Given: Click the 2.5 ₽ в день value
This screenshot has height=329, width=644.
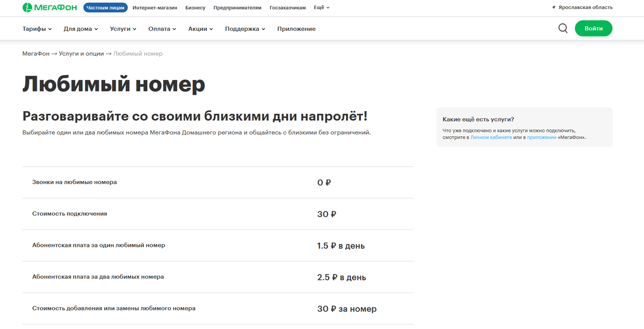Looking at the screenshot, I should point(342,277).
